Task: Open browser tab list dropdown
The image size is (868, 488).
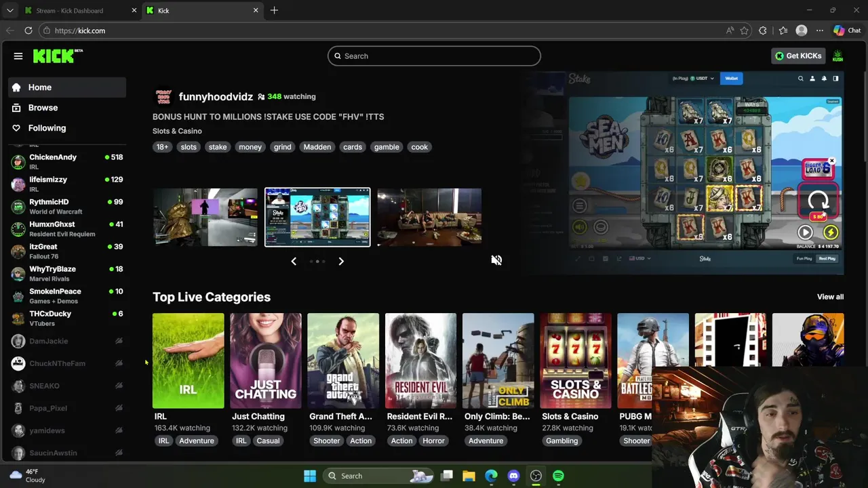Action: coord(9,10)
